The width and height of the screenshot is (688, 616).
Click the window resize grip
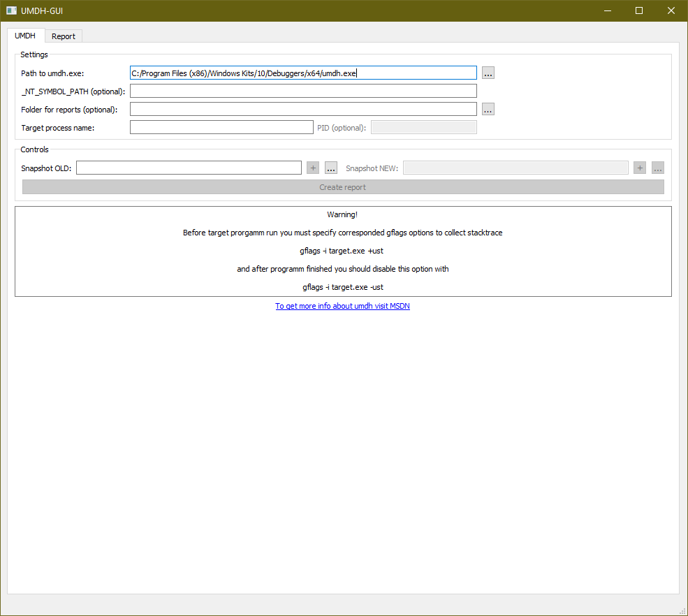coord(683,611)
